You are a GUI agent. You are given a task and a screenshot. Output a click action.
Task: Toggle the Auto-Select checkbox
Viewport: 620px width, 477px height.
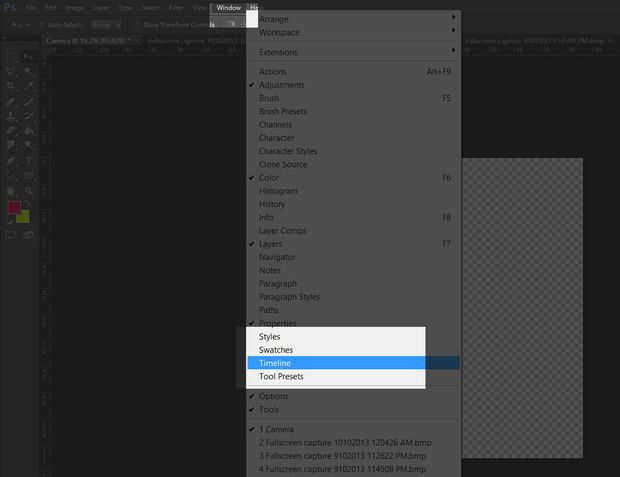[43, 25]
